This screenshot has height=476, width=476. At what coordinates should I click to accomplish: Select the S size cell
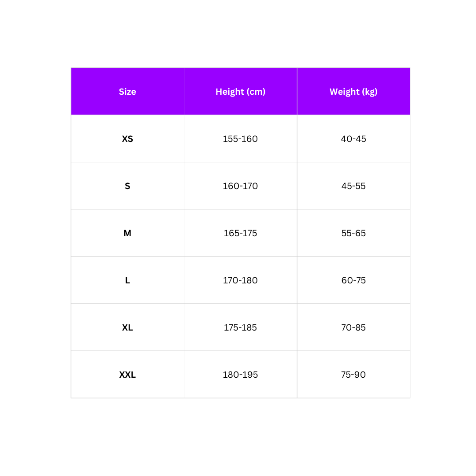(x=127, y=186)
